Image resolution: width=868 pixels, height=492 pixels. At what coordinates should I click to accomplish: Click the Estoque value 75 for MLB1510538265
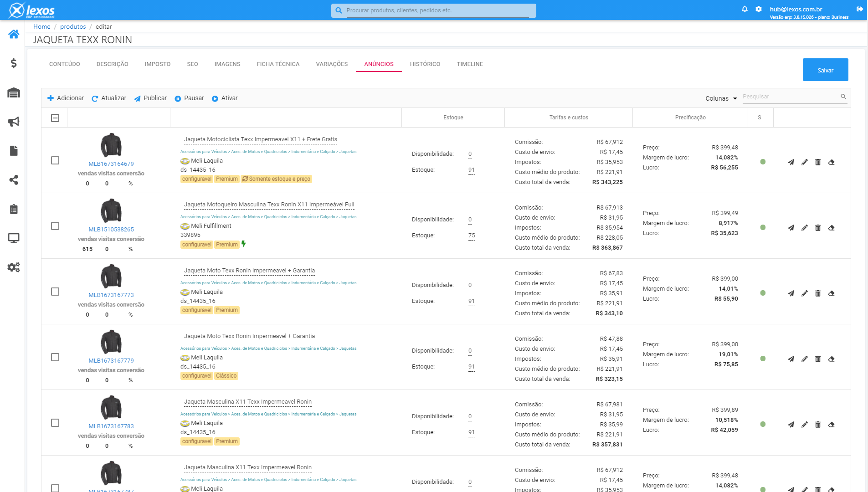(x=472, y=236)
